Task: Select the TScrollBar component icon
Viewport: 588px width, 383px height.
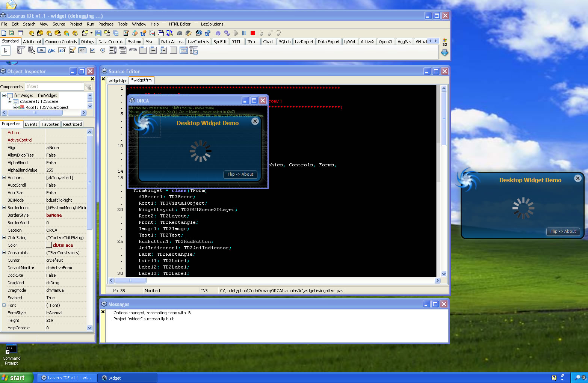Action: (x=133, y=50)
